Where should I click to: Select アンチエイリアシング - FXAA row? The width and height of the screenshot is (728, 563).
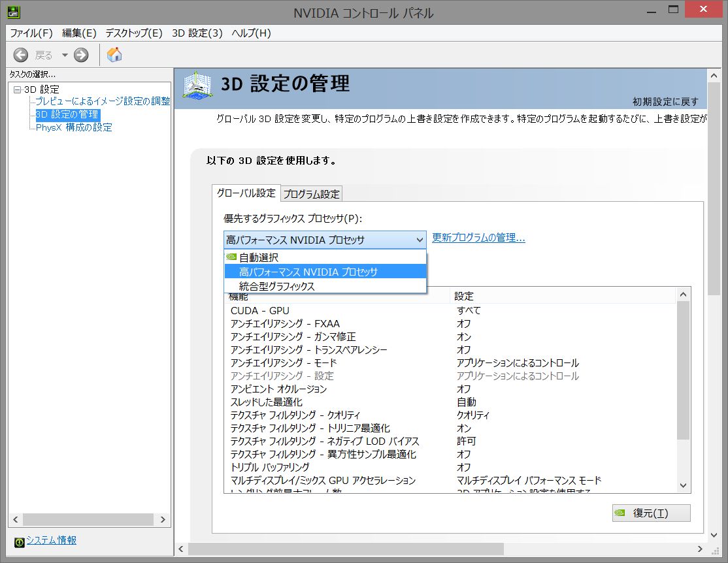tap(450, 323)
